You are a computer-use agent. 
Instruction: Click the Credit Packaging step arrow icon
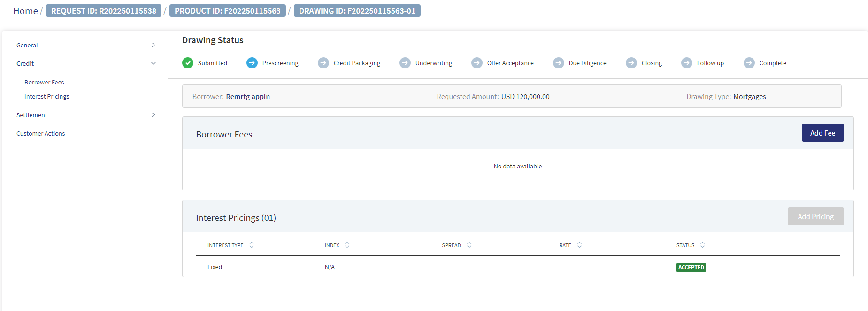(x=323, y=63)
